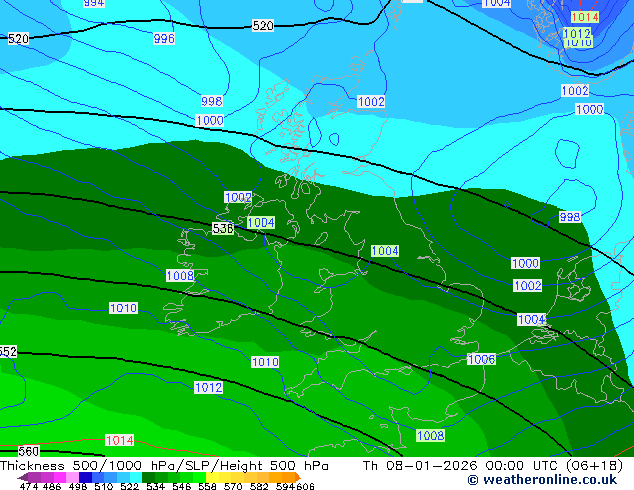The image size is (634, 490).
Task: Click the '998' isobar label northwest of Scotland
Action: coord(211,101)
